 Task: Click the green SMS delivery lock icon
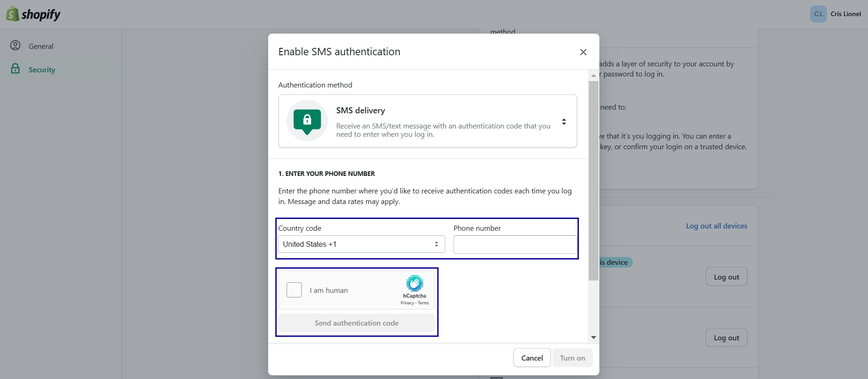pos(307,121)
